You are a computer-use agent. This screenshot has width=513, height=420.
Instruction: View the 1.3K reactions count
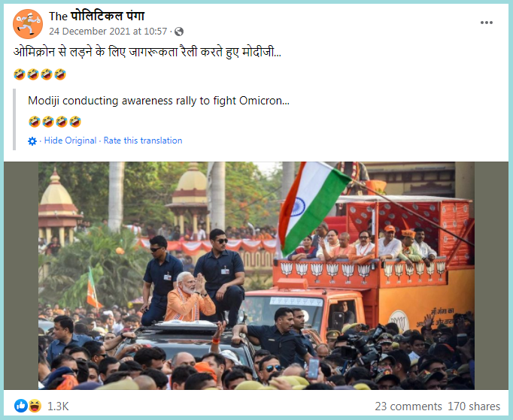click(58, 406)
